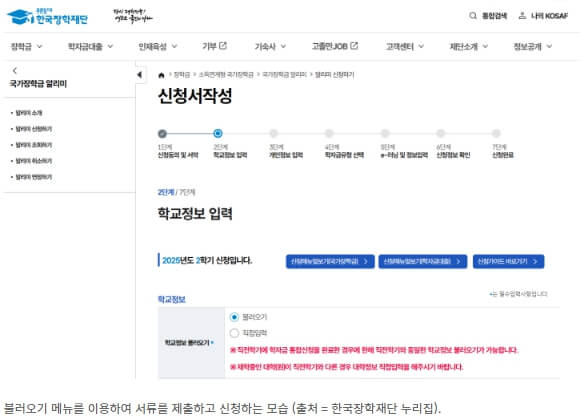Click 국가장학금 알리미 breadcrumb link
This screenshot has height=418, width=581.
(285, 75)
